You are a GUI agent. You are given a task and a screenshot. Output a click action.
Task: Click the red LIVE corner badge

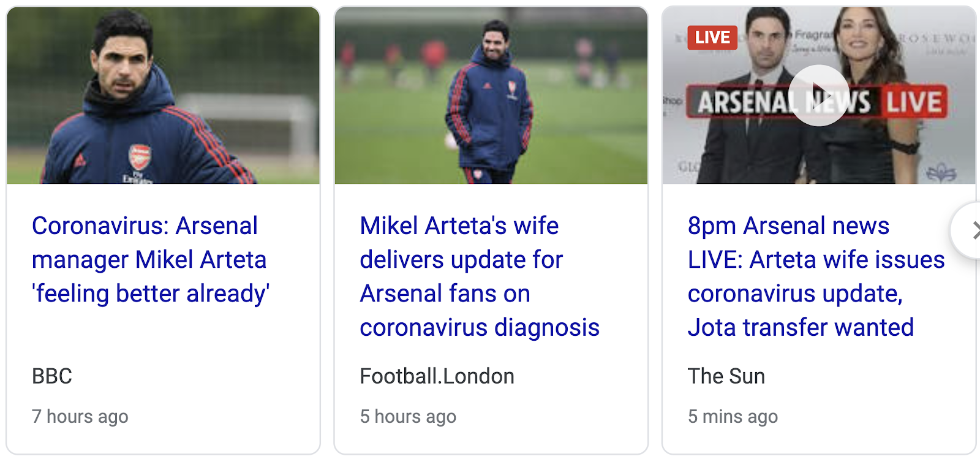tap(712, 37)
